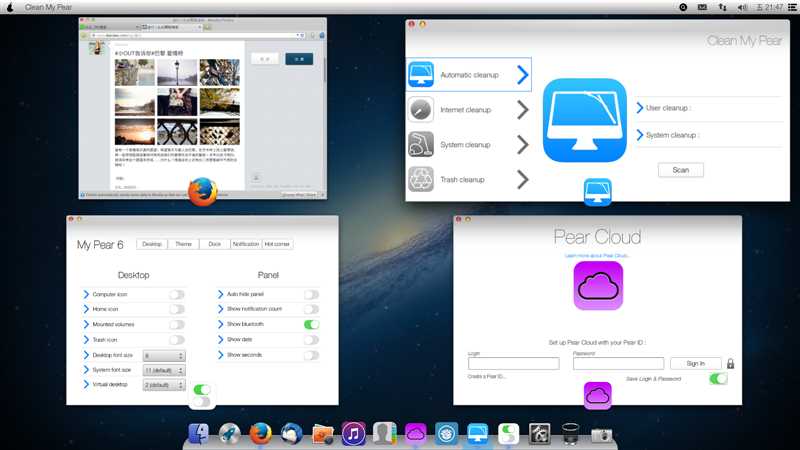Open the Desktop font size dropdown
The image size is (800, 450).
(164, 355)
